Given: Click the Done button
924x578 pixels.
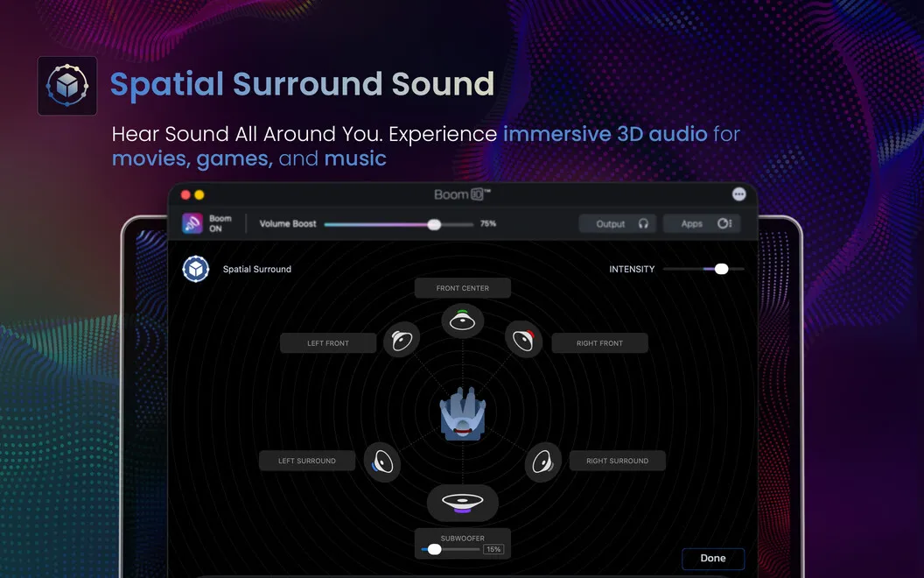Looking at the screenshot, I should coord(713,558).
